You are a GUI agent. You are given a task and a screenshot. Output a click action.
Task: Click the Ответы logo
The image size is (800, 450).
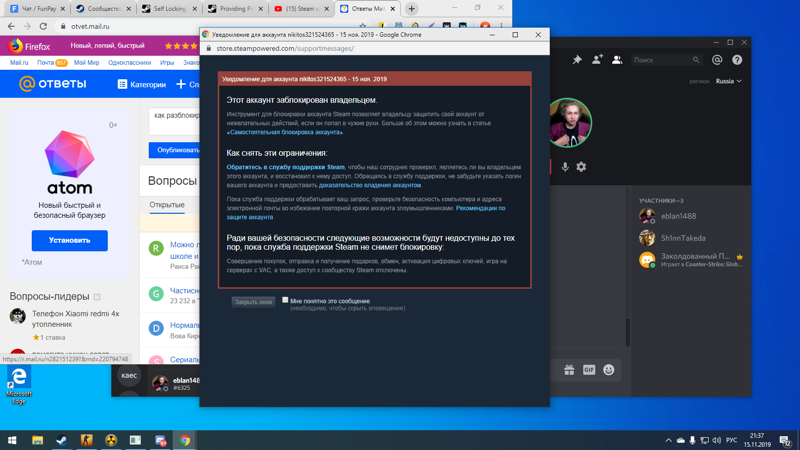53,84
